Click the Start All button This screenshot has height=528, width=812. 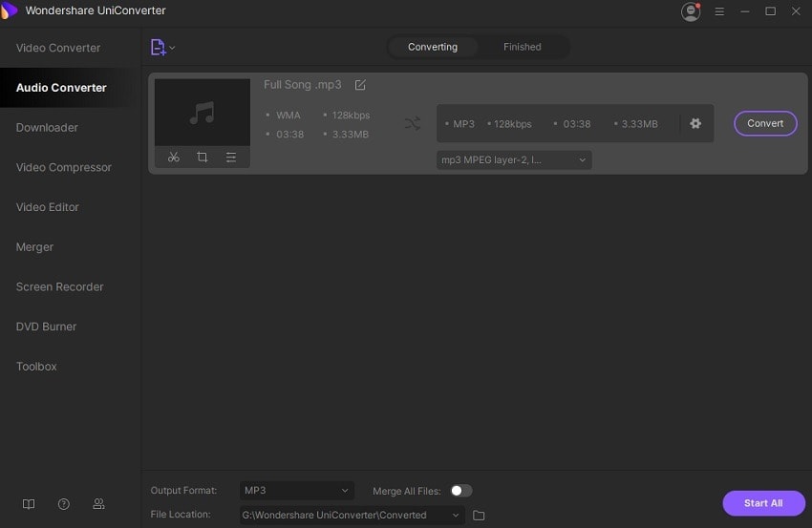[x=763, y=503]
